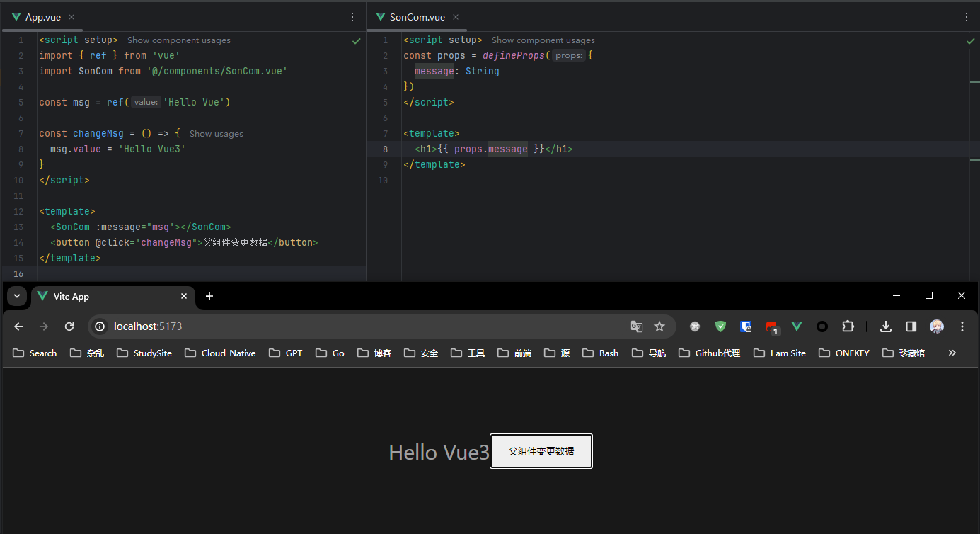The height and width of the screenshot is (534, 980).
Task: Click Show component usages in SonCom.vue
Action: pyautogui.click(x=543, y=40)
